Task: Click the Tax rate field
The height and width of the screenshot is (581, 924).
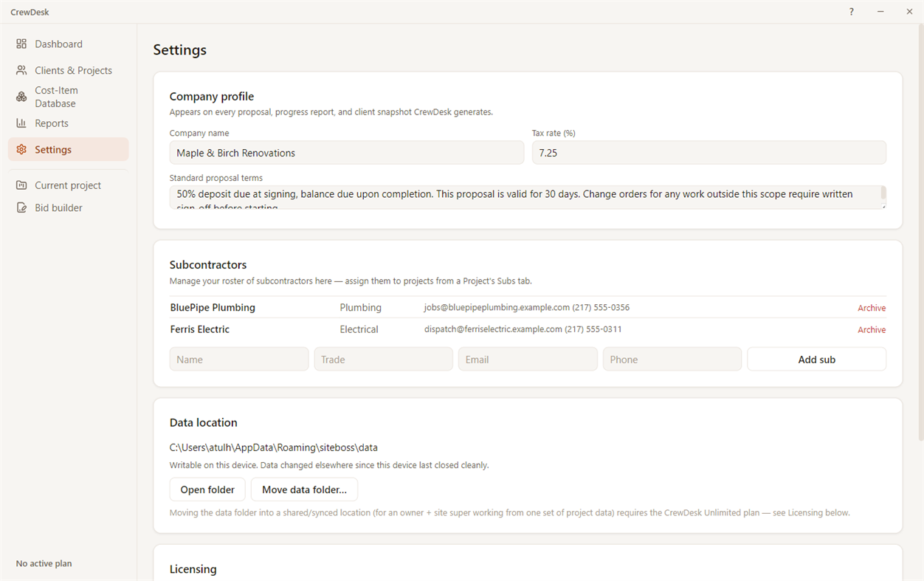Action: click(709, 153)
